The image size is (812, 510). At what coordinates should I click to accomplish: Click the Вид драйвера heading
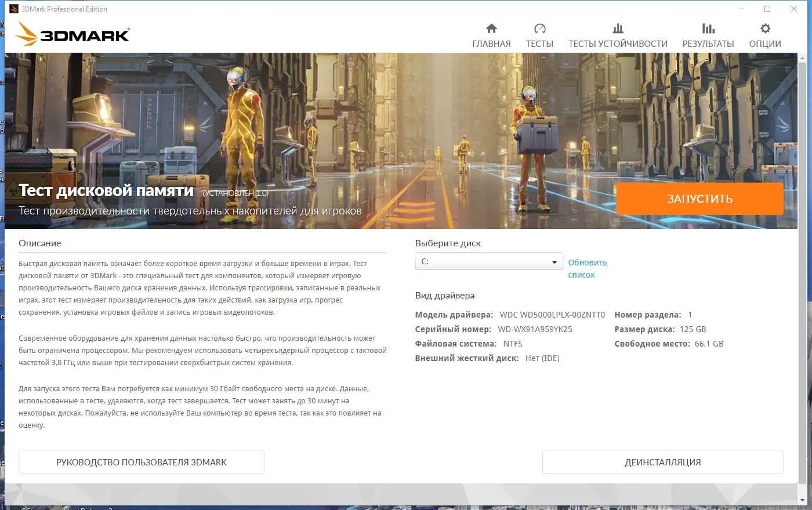445,296
